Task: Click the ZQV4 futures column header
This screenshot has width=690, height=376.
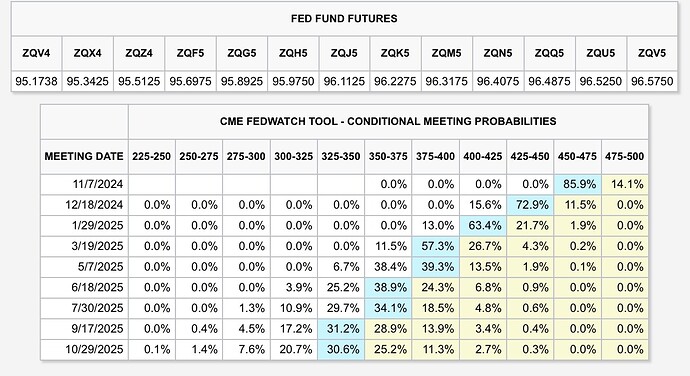Action: (37, 53)
